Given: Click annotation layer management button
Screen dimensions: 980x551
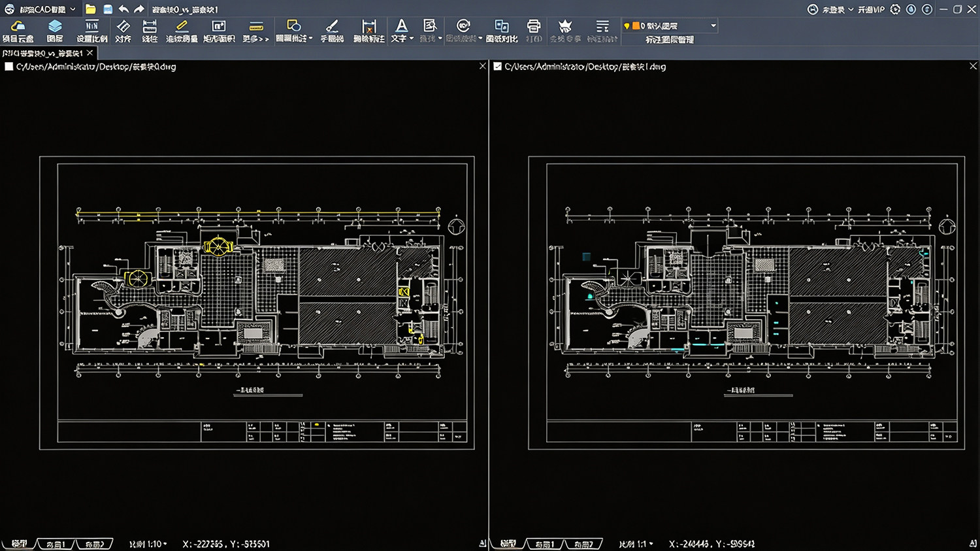Looking at the screenshot, I should pos(670,39).
